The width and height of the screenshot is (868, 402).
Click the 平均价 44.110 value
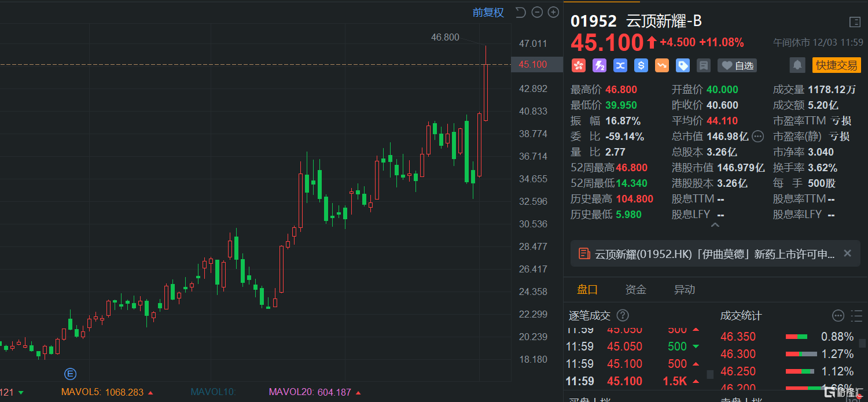pyautogui.click(x=722, y=121)
